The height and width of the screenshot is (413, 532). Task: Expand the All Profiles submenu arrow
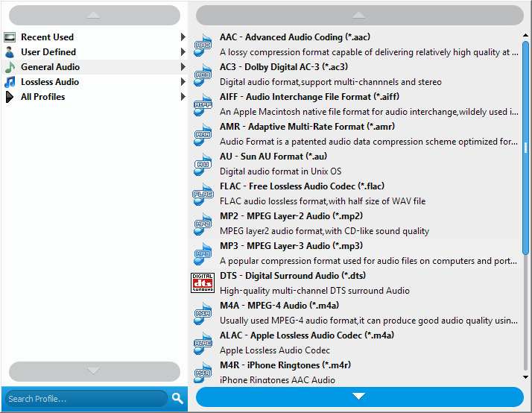point(183,97)
